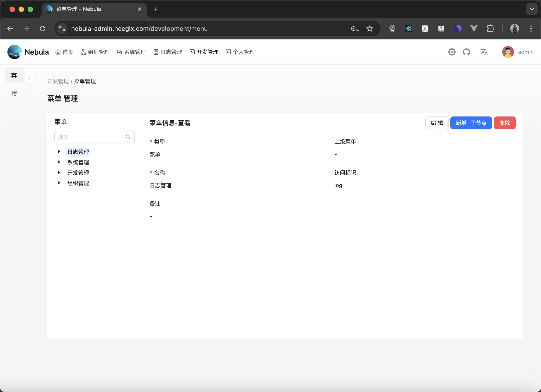Switch language using the 文A icon
Image resolution: width=541 pixels, height=392 pixels.
pyautogui.click(x=484, y=52)
